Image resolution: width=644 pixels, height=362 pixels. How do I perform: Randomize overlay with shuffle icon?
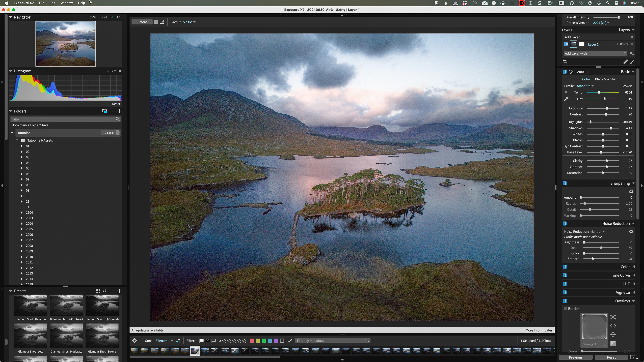(x=613, y=317)
